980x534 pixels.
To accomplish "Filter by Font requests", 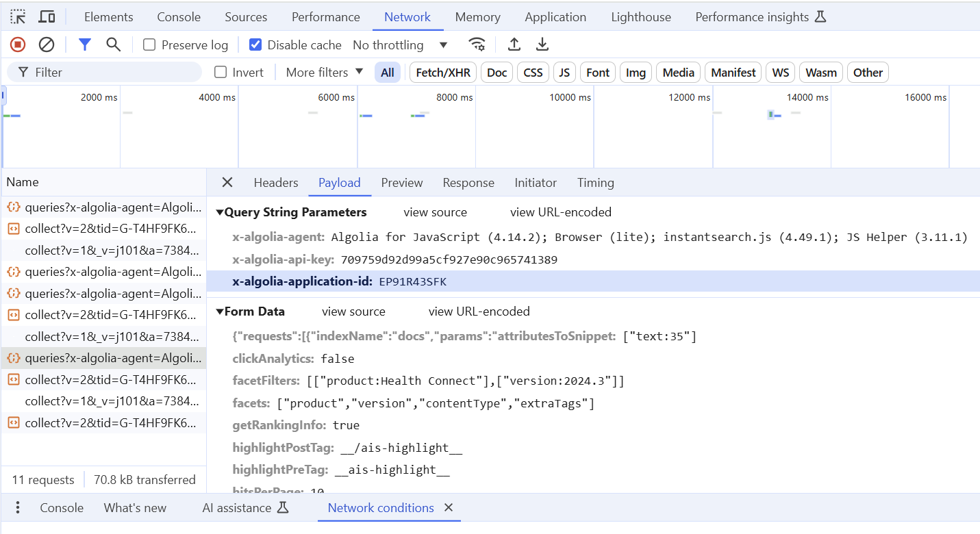I will 598,73.
